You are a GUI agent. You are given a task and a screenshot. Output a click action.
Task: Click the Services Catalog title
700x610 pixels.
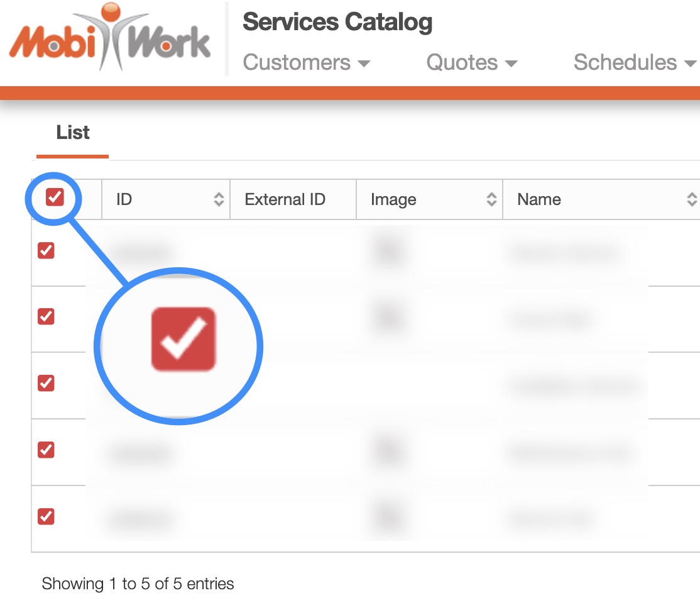[x=337, y=23]
